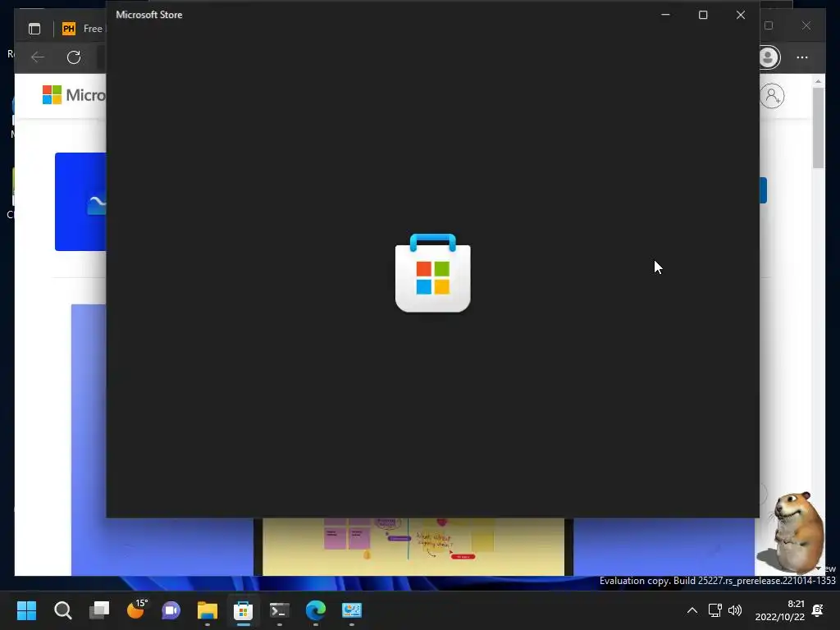Click the Edge page vertical scrollbar
The width and height of the screenshot is (840, 630).
click(818, 129)
